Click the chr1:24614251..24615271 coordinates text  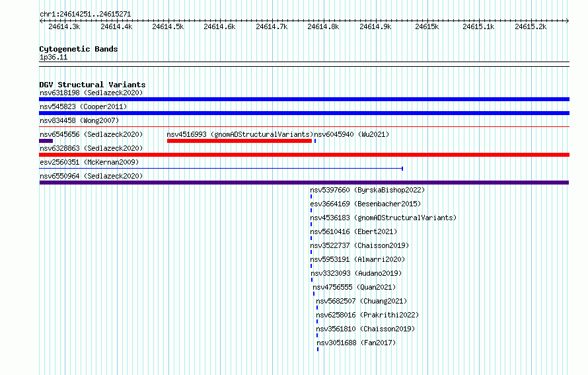click(85, 14)
